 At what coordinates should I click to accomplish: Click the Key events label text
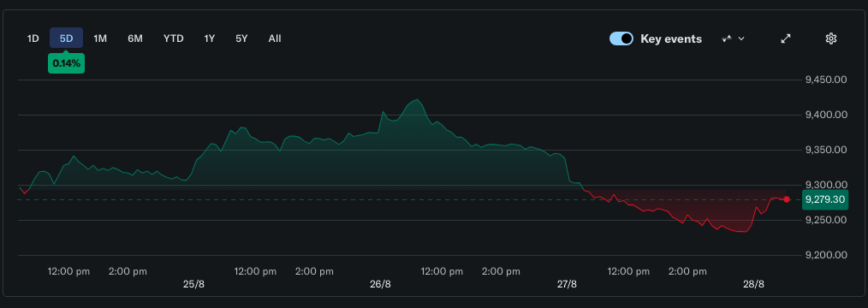[x=671, y=38]
